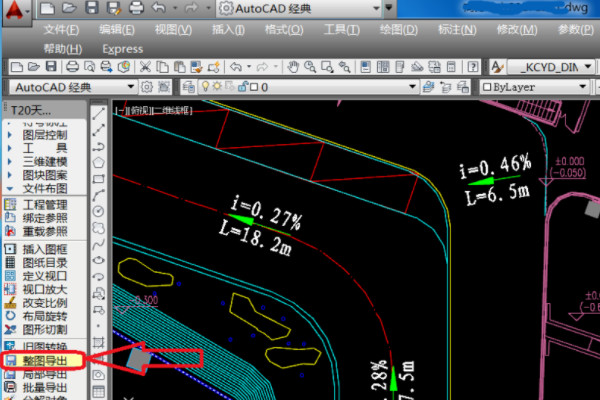This screenshot has height=400, width=600.
Task: Select the Polygon tool in draw toolbar
Action: pyautogui.click(x=99, y=162)
